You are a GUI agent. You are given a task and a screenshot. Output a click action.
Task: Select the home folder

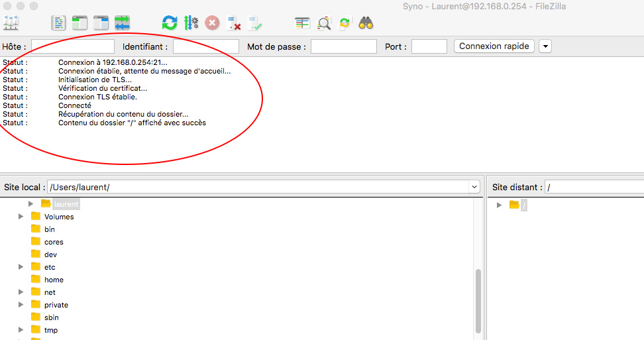point(54,280)
